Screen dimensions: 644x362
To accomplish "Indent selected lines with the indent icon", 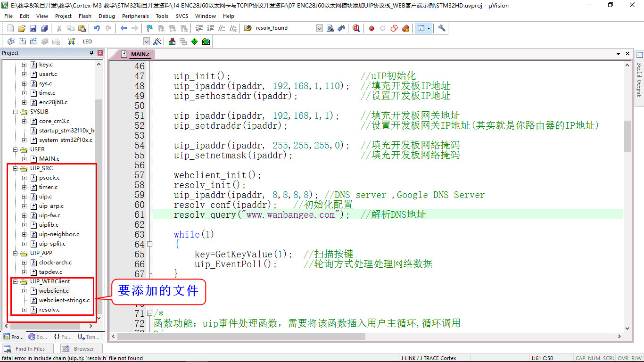I will click(199, 28).
